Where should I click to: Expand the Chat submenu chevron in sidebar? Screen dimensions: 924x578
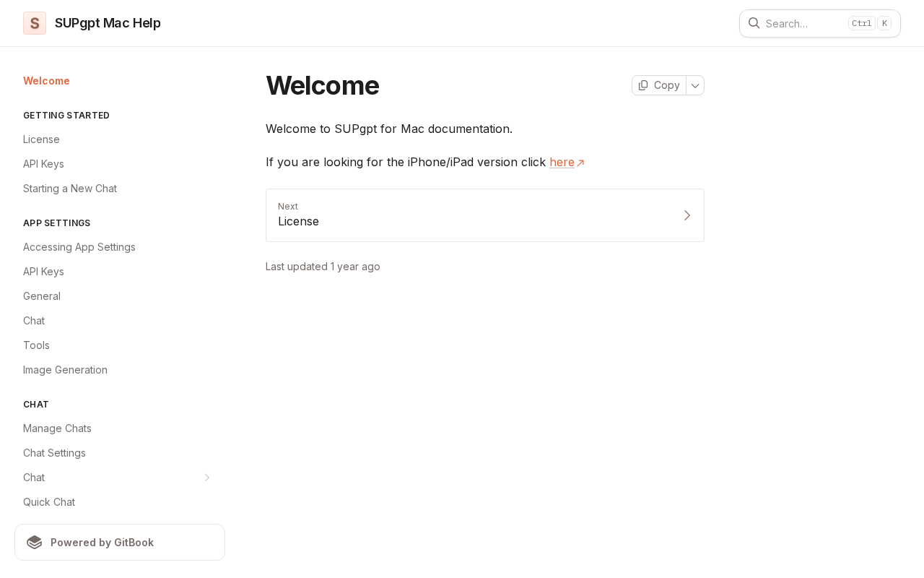(207, 478)
